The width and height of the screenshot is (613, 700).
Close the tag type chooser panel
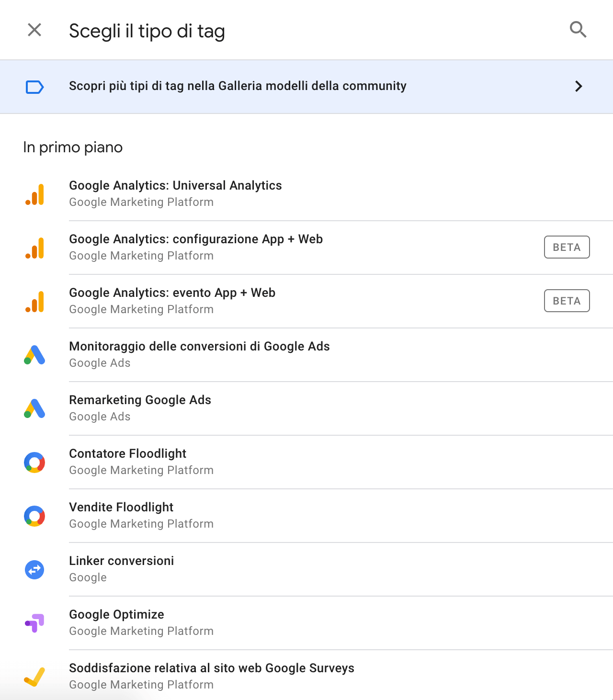tap(34, 30)
